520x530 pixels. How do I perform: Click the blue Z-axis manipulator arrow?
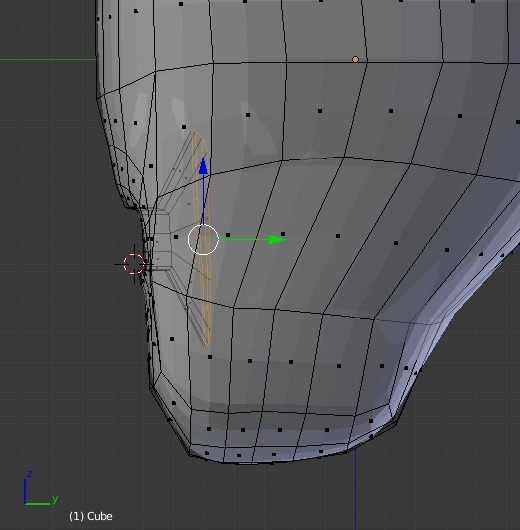click(203, 166)
